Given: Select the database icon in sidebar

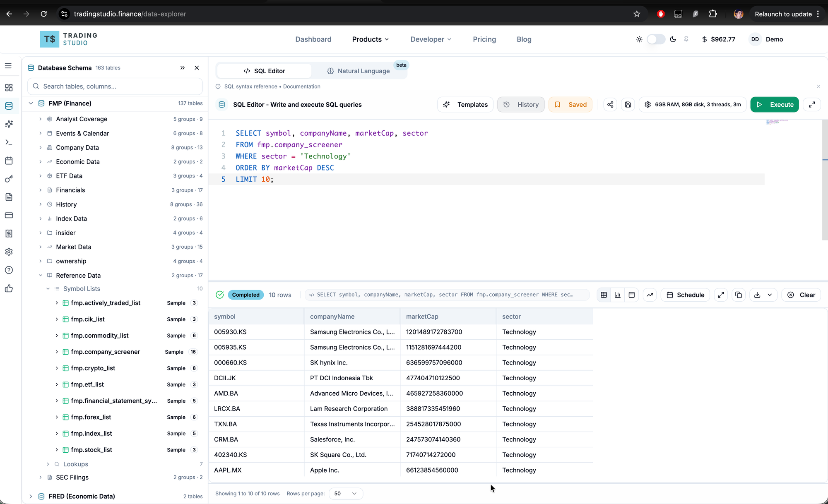Looking at the screenshot, I should 9,106.
